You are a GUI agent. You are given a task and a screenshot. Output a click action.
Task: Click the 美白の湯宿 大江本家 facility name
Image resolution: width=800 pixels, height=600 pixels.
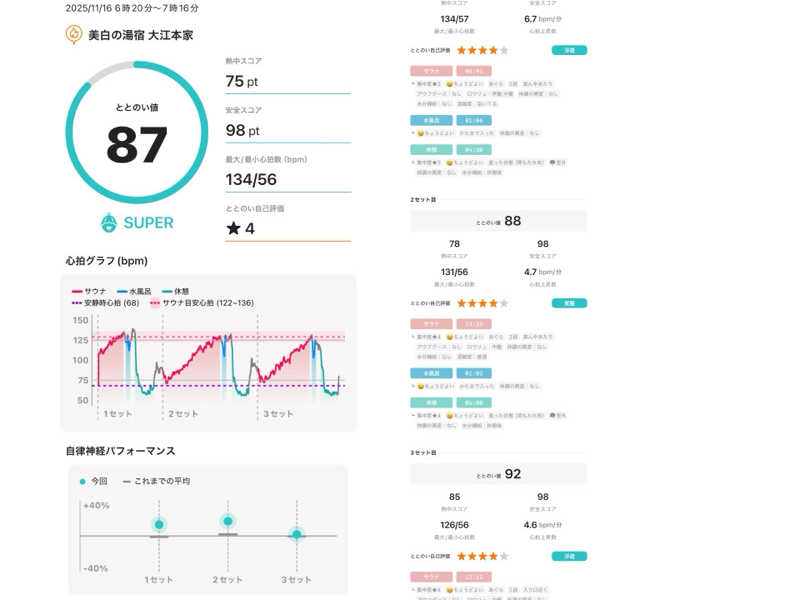(139, 35)
